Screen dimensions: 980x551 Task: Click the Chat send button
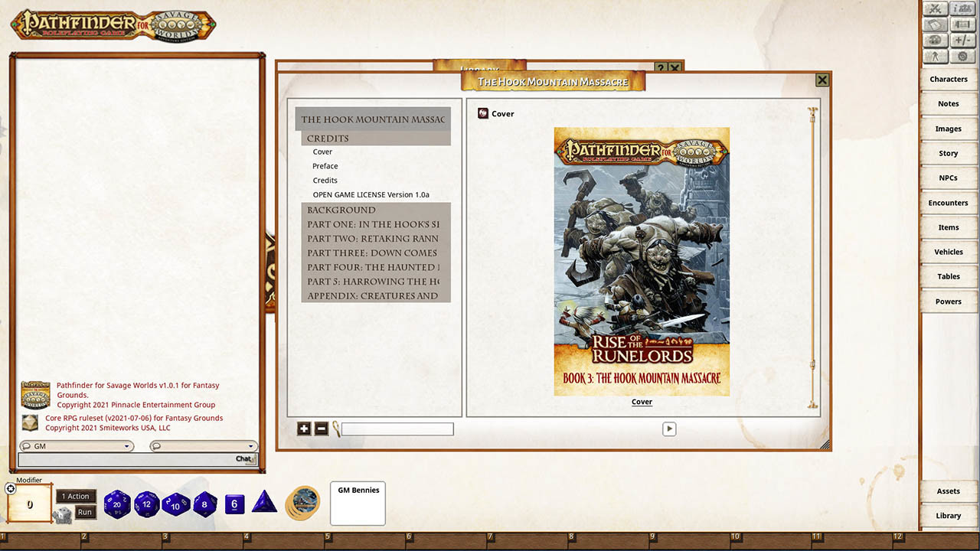(244, 458)
